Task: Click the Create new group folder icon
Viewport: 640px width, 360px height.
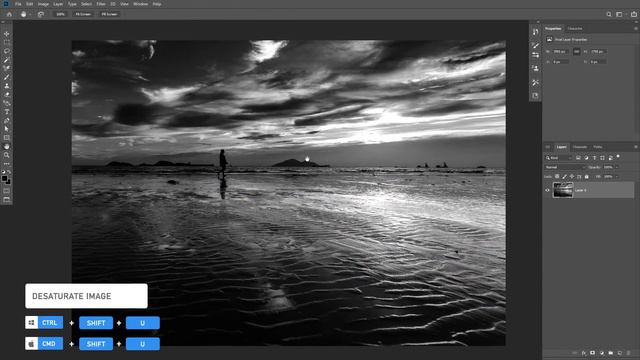Action: point(611,353)
